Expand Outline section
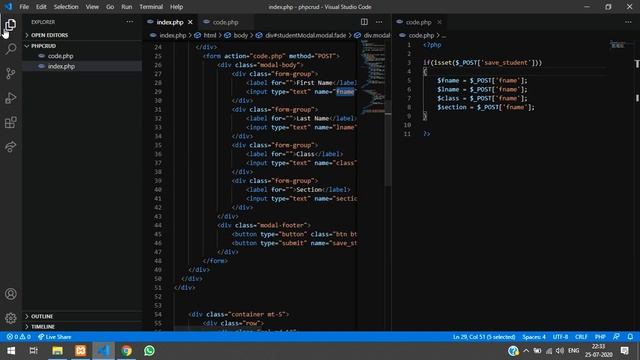 [82, 316]
